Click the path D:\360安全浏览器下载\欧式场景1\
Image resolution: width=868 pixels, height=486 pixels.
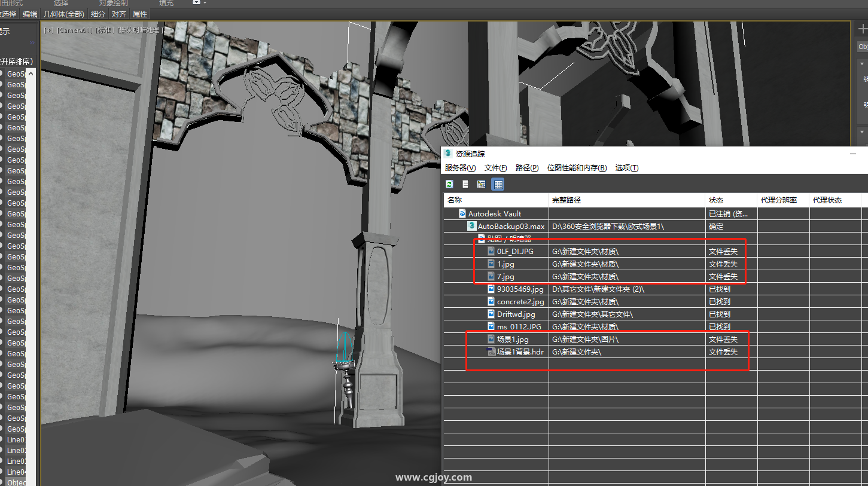[x=608, y=226]
